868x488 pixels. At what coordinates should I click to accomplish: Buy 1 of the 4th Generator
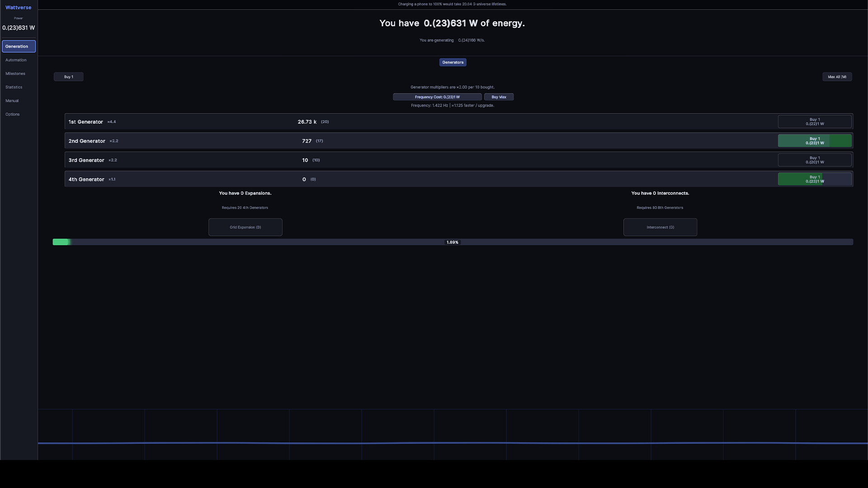[815, 179]
